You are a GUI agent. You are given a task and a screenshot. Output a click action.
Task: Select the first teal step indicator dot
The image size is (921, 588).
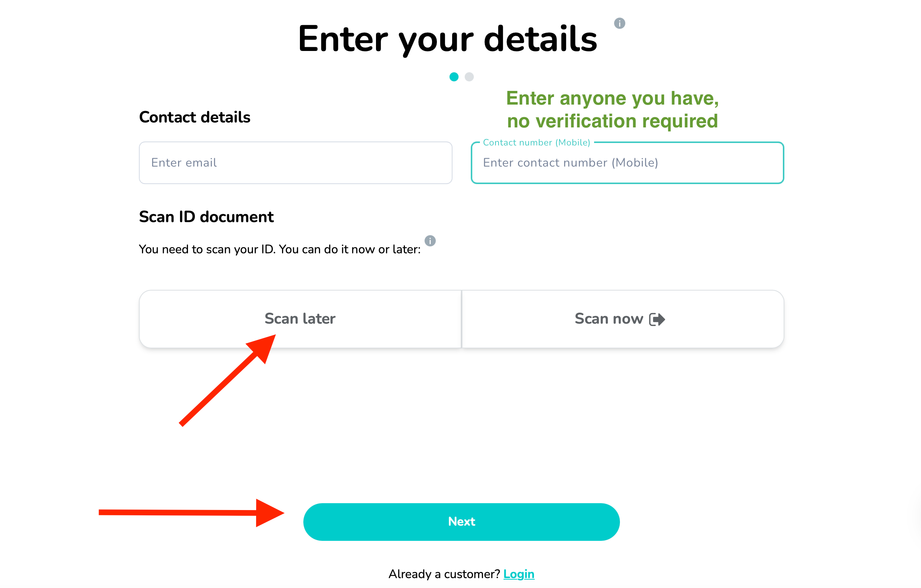click(x=454, y=77)
